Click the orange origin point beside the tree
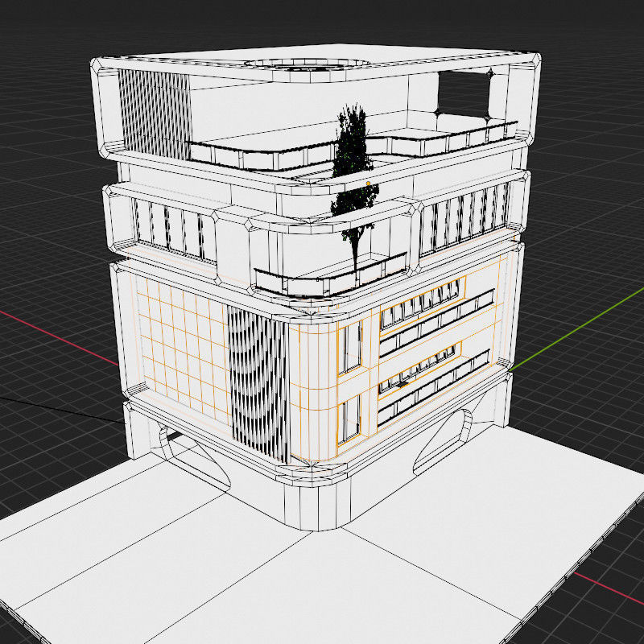 click(368, 184)
